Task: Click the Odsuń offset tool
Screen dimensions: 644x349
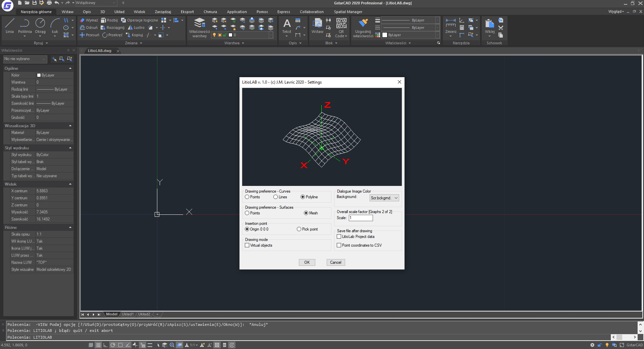Action: 89,28
